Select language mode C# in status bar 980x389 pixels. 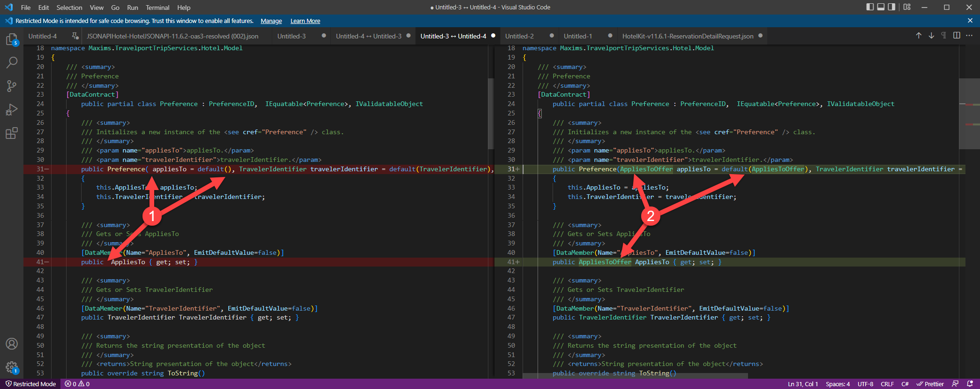click(905, 384)
